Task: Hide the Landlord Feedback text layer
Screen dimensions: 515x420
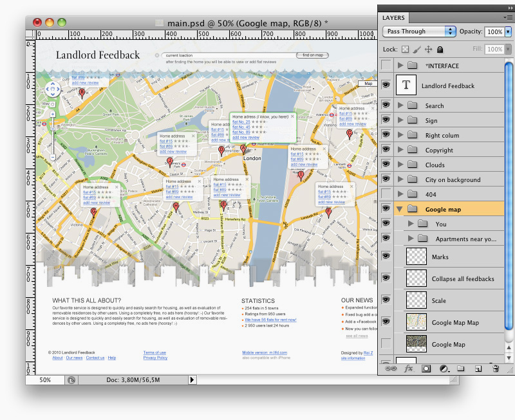Action: pyautogui.click(x=386, y=85)
